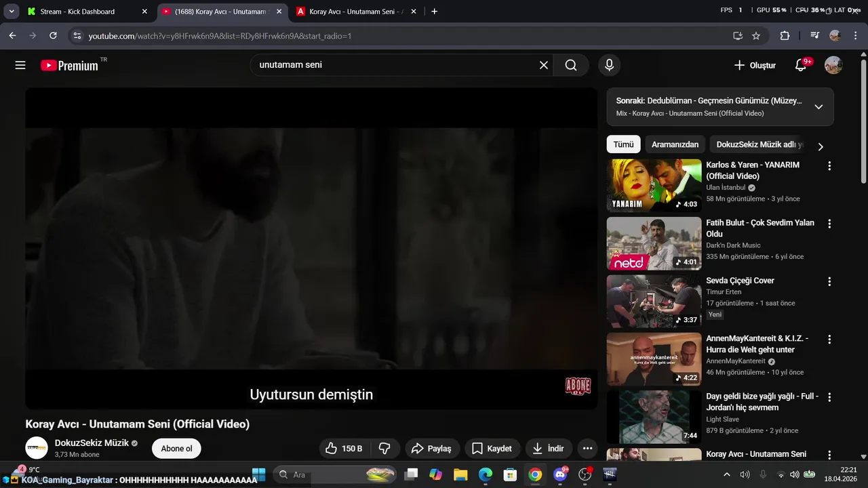The height and width of the screenshot is (488, 868).
Task: Open Microsoft Edge from taskbar
Action: (486, 474)
